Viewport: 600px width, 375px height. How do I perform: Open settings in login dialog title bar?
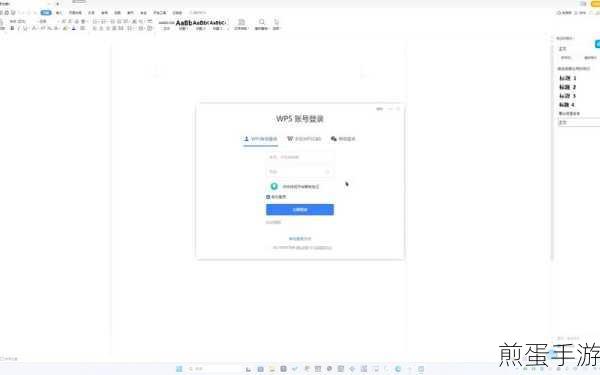pyautogui.click(x=379, y=109)
